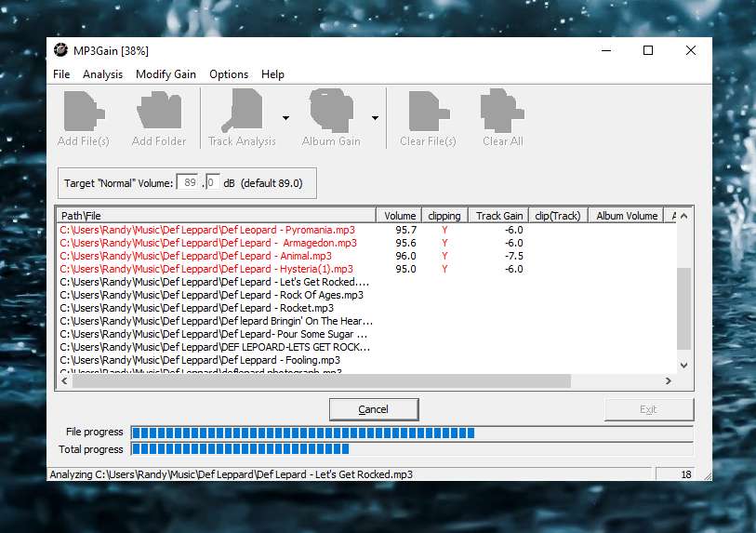
Task: Select the Pour Some Sugar row
Action: 367,334
